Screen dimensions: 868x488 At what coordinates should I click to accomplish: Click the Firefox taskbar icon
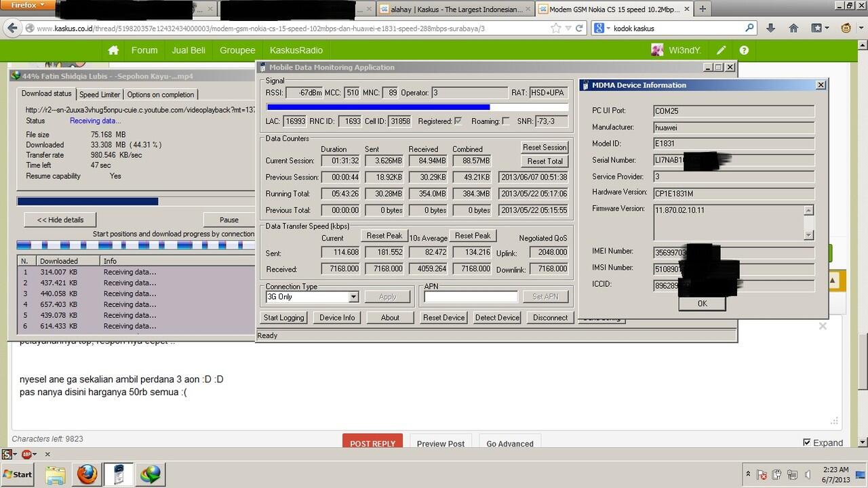click(87, 474)
